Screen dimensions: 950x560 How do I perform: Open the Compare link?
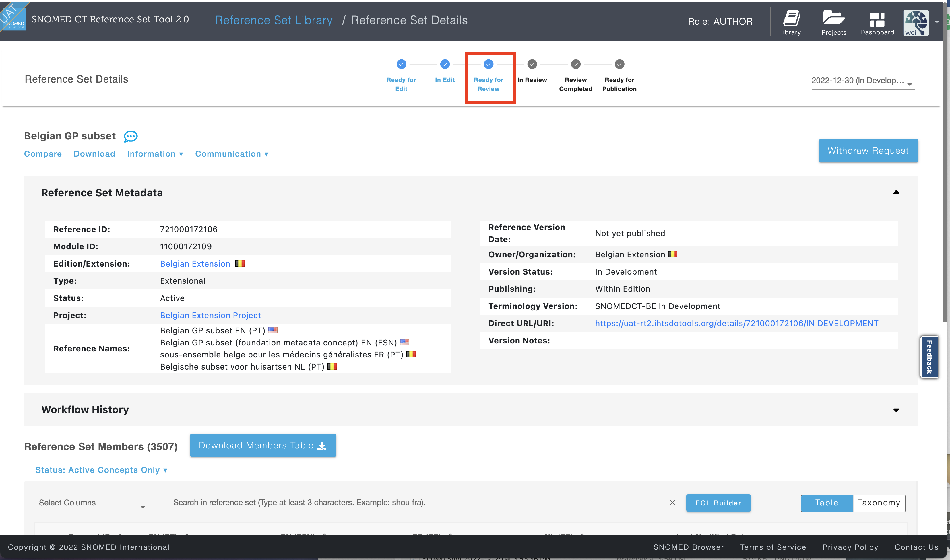coord(43,154)
